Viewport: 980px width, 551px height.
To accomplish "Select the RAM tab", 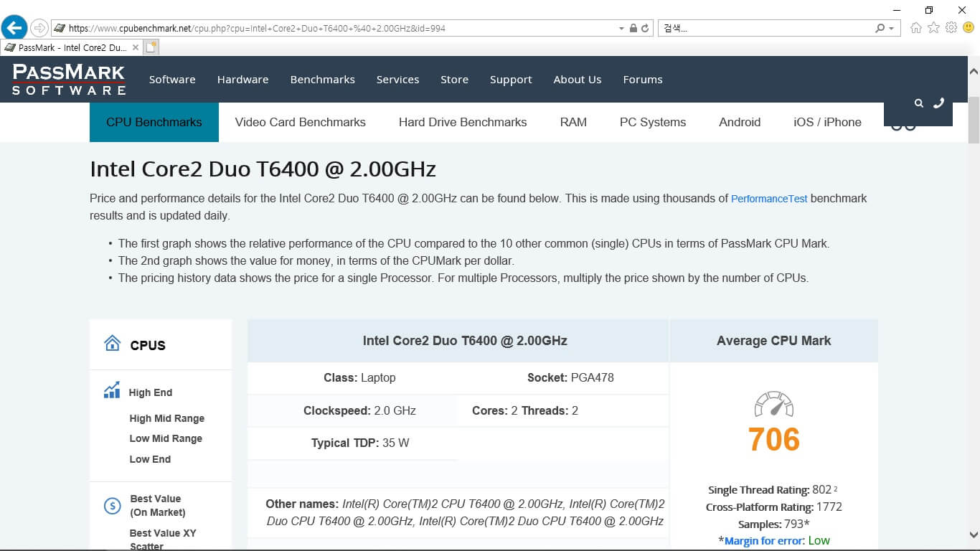I will click(573, 122).
